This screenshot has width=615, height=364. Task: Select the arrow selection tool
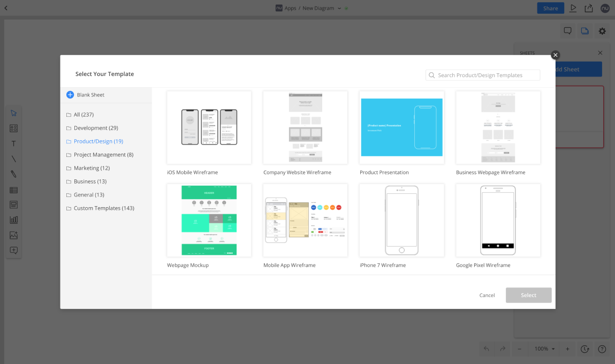point(13,113)
